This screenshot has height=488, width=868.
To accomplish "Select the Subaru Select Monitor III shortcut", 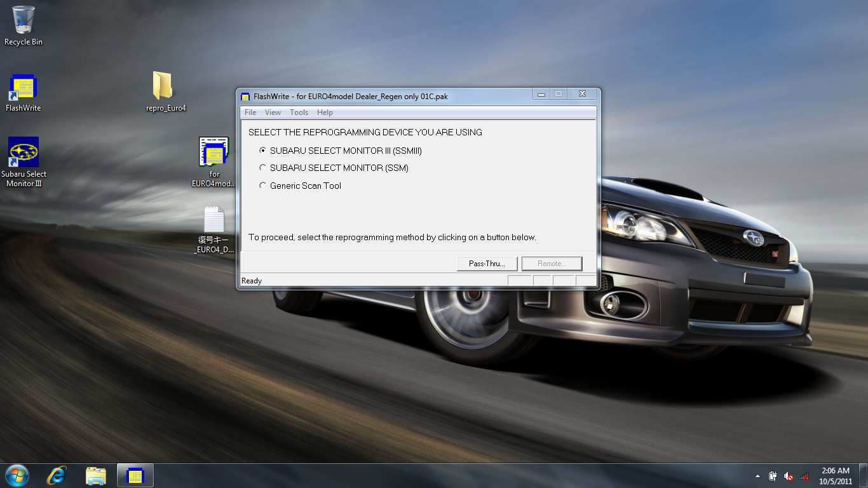I will pyautogui.click(x=24, y=162).
